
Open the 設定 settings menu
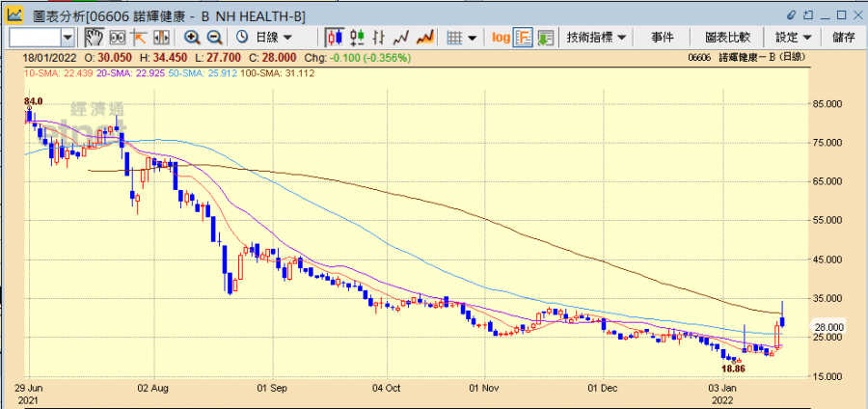(793, 37)
